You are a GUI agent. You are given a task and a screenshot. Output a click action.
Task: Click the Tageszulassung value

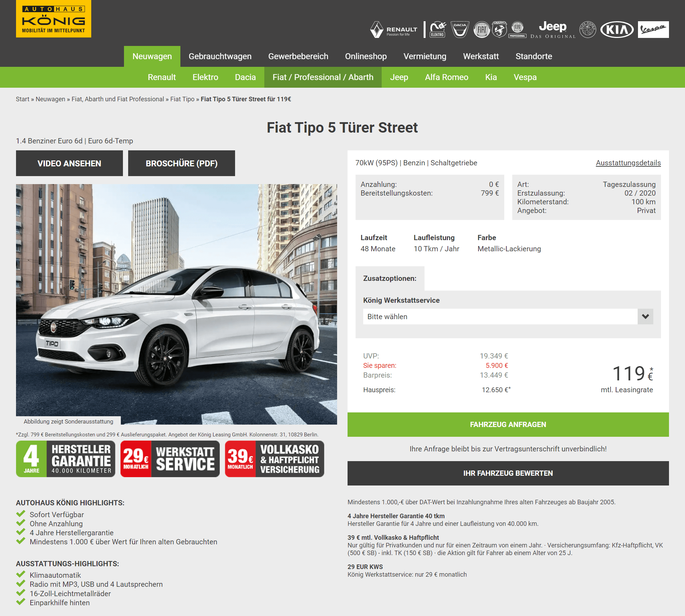pos(629,184)
